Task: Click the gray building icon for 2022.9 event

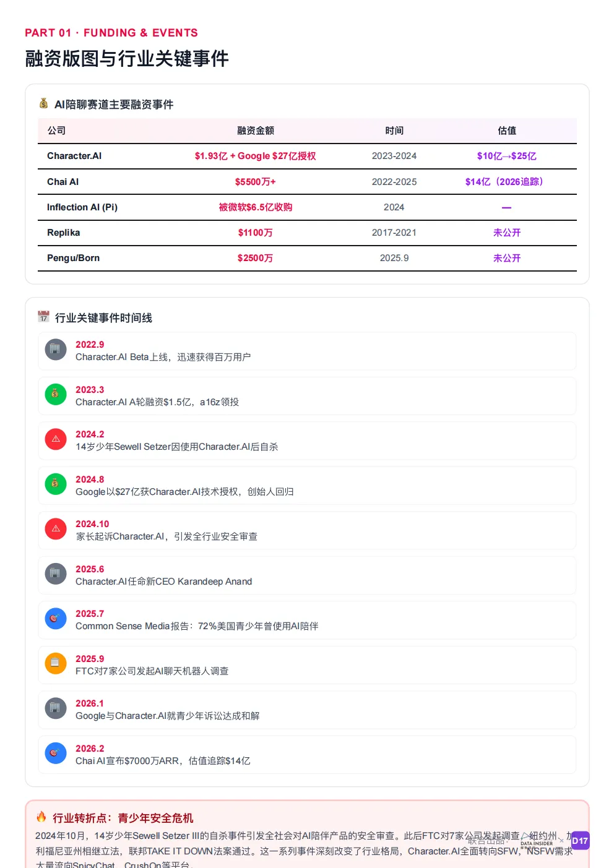Action: pos(56,350)
